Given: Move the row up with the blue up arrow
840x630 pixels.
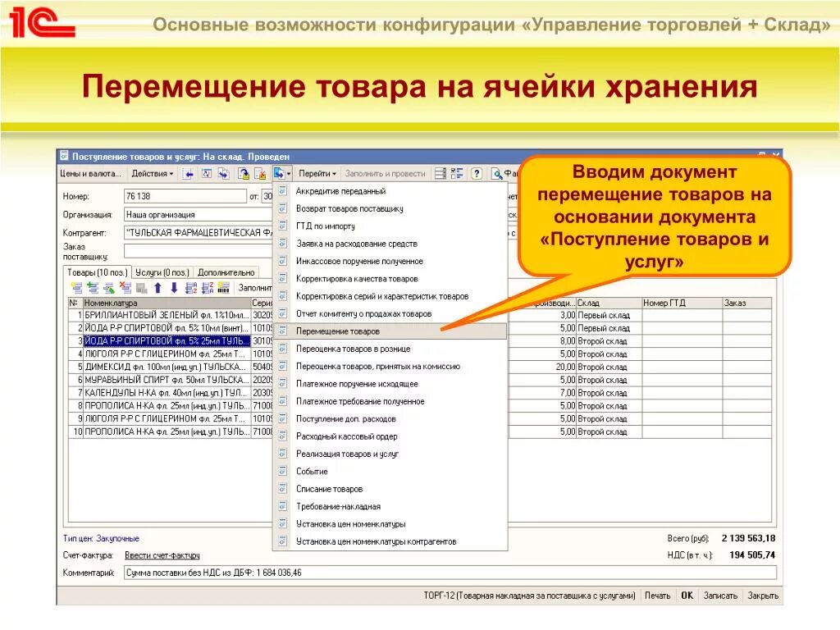Looking at the screenshot, I should [x=158, y=288].
